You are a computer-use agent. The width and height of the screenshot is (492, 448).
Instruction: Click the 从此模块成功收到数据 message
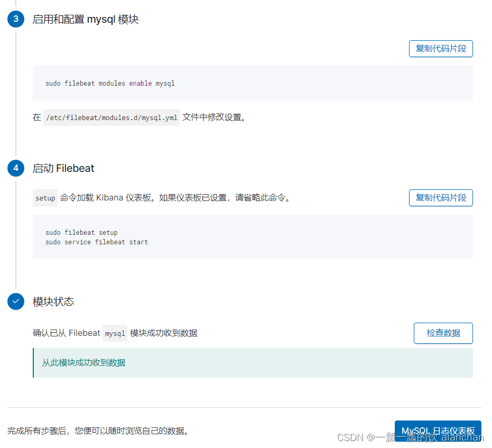[x=83, y=363]
